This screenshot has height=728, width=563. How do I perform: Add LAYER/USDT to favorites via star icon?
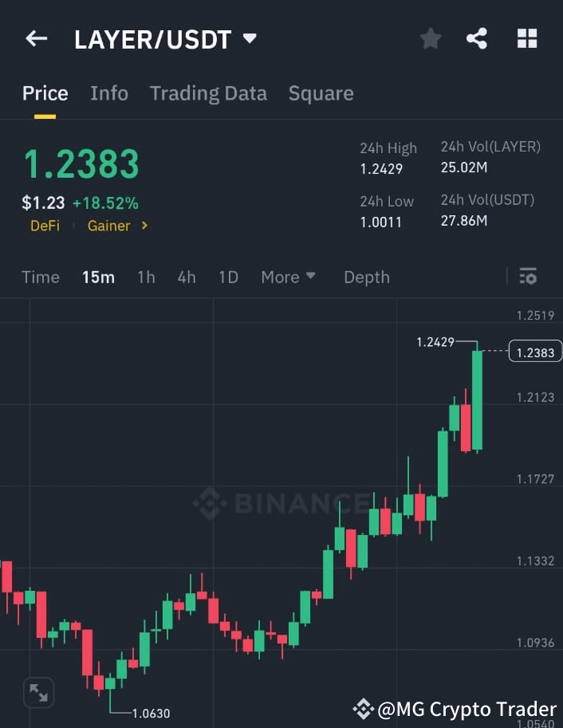click(431, 38)
